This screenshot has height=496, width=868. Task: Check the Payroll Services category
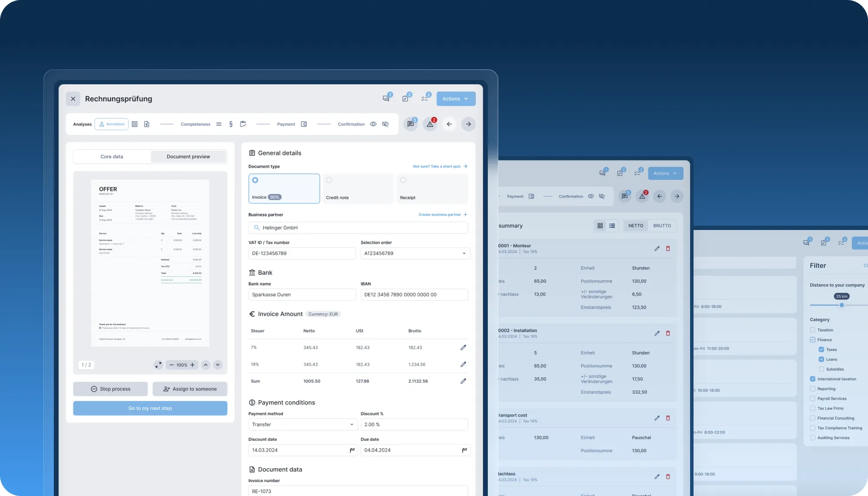click(812, 398)
